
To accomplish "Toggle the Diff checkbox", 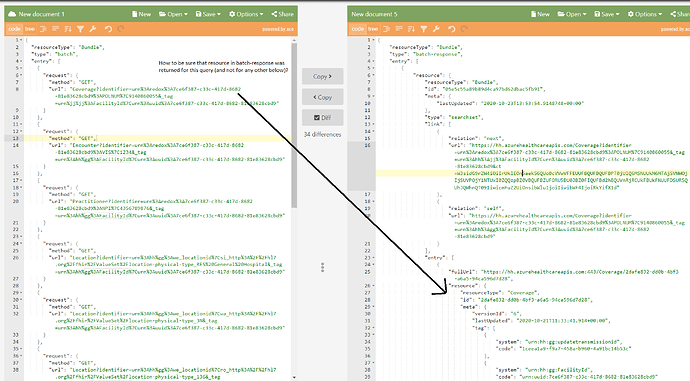I will click(x=323, y=117).
